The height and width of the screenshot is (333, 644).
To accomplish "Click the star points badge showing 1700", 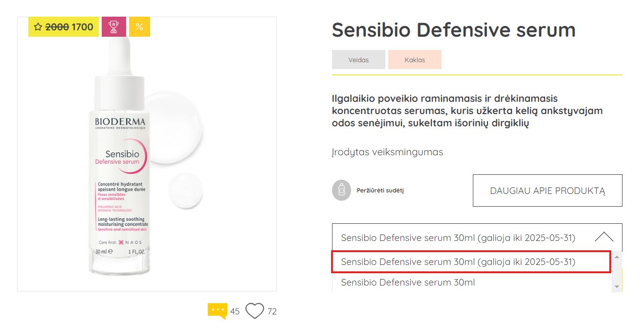I will 64,27.
